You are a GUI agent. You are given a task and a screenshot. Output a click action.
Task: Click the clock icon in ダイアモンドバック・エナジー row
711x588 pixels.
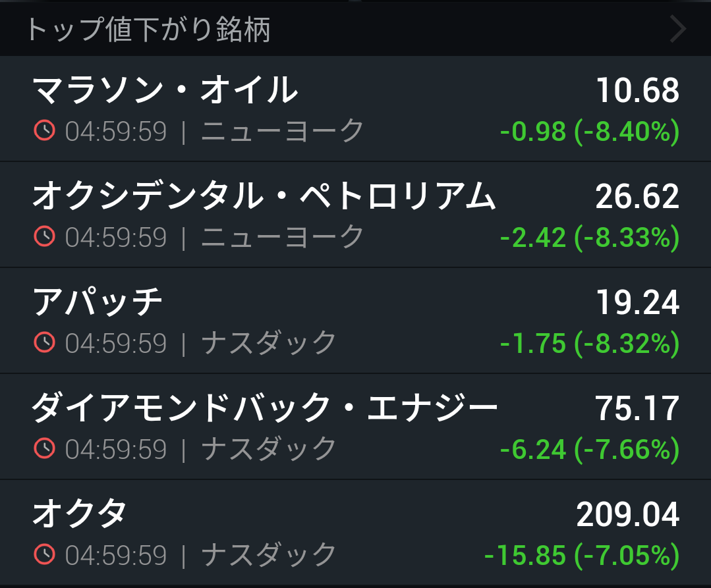[x=44, y=448]
